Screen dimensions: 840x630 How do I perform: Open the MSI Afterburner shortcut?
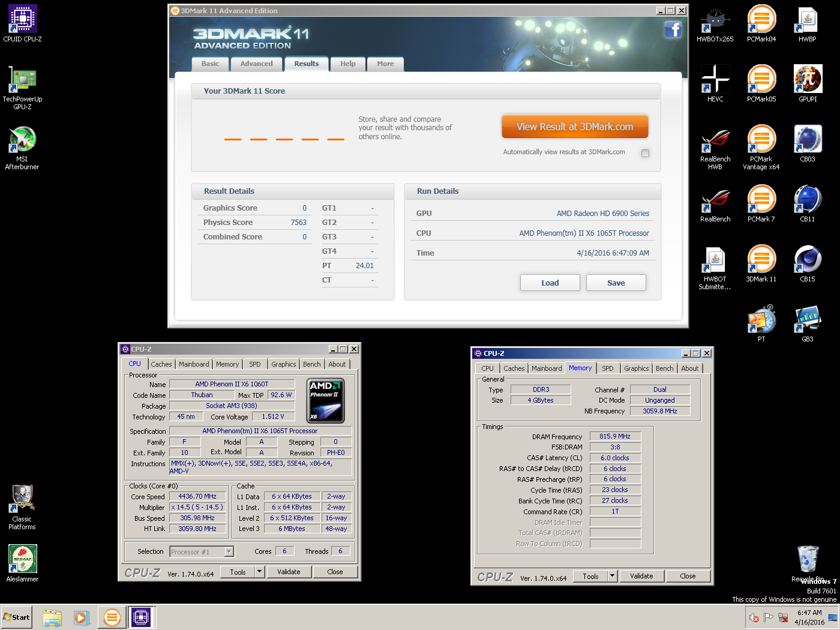click(22, 148)
